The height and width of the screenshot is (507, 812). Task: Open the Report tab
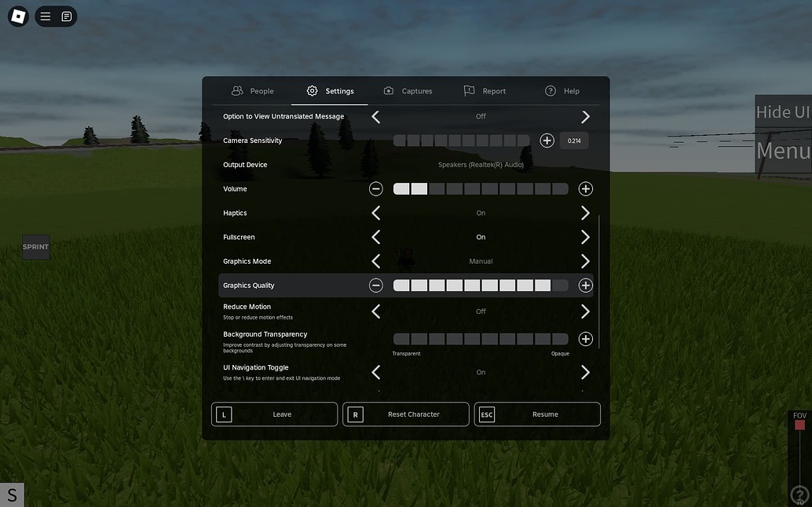pos(485,90)
